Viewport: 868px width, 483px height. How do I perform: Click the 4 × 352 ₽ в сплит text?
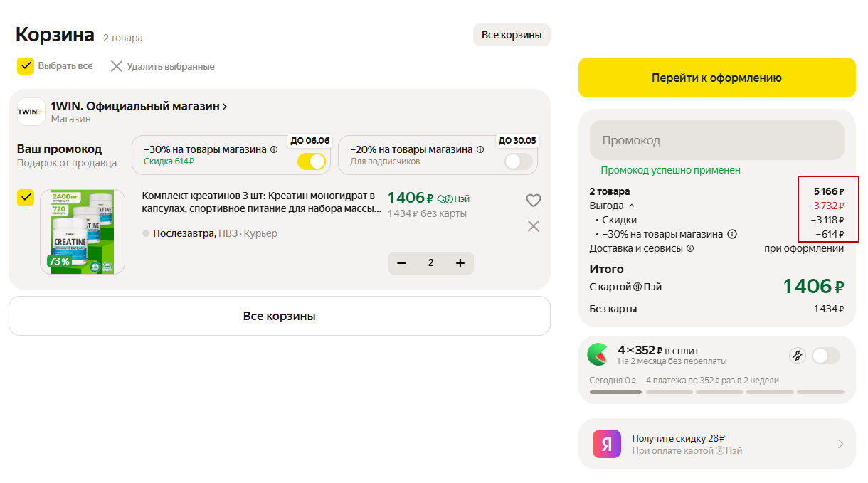click(658, 350)
